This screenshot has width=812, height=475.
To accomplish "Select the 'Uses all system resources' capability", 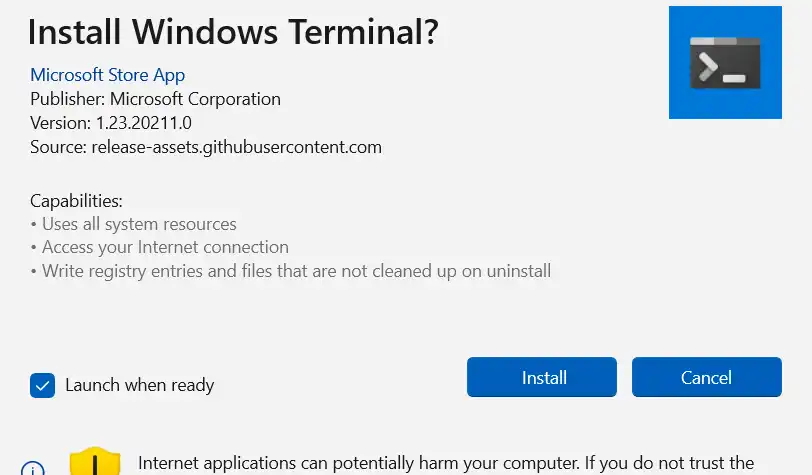I will pos(139,223).
